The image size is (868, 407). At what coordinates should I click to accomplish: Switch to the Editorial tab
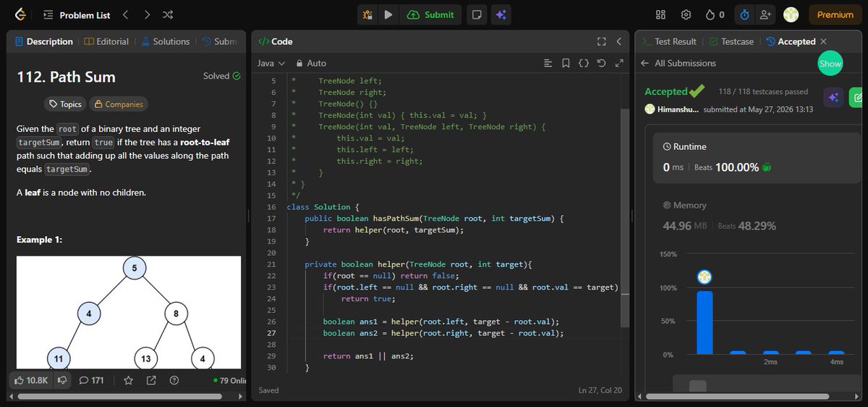click(x=106, y=41)
